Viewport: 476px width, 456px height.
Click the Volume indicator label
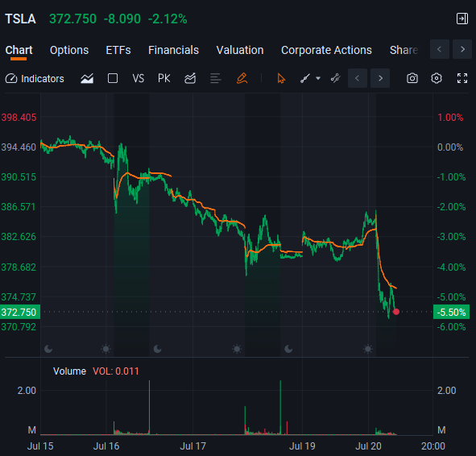click(69, 371)
